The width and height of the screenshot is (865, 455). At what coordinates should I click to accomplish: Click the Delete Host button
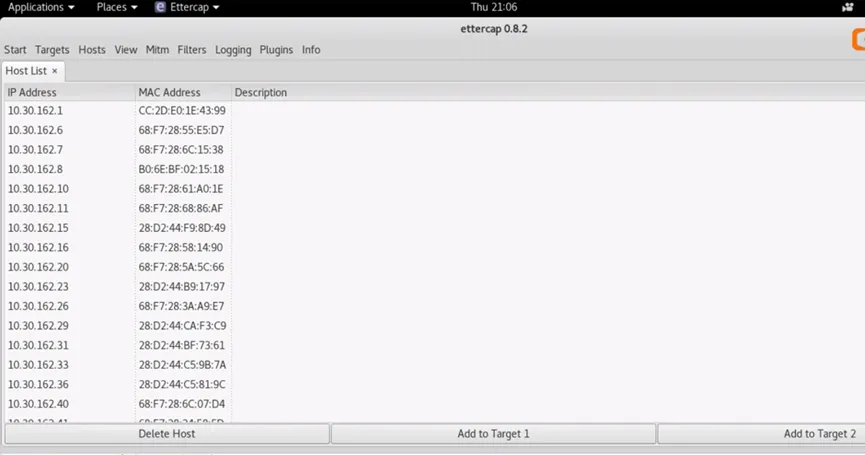(167, 433)
